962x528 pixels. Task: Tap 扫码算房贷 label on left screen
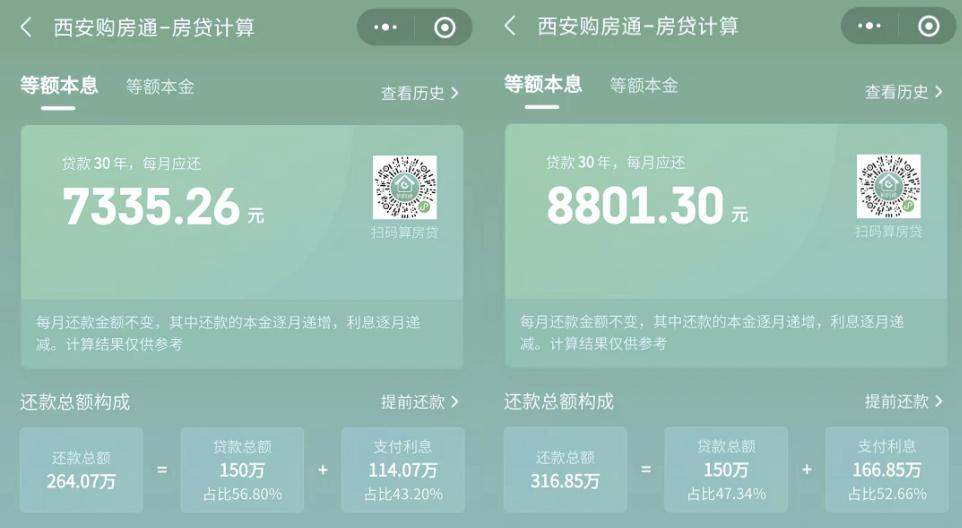[x=405, y=232]
